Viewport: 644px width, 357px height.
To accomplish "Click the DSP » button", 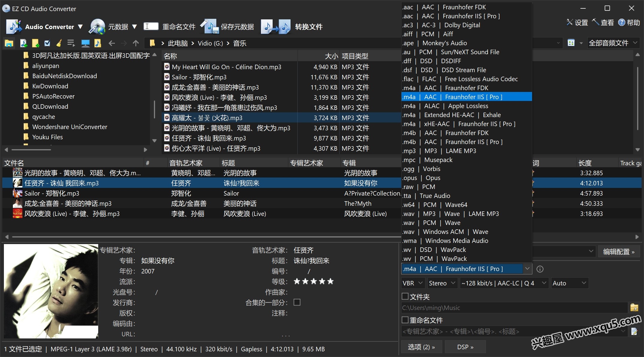I will point(465,347).
